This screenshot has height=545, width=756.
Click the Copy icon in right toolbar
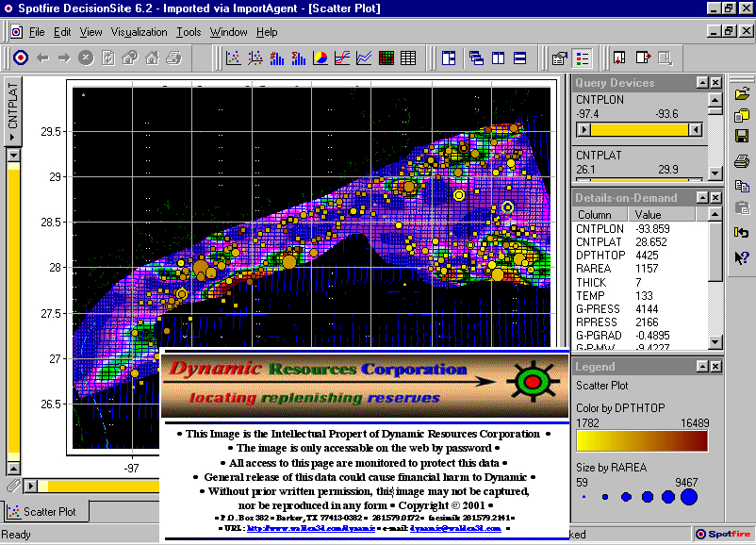(x=742, y=186)
